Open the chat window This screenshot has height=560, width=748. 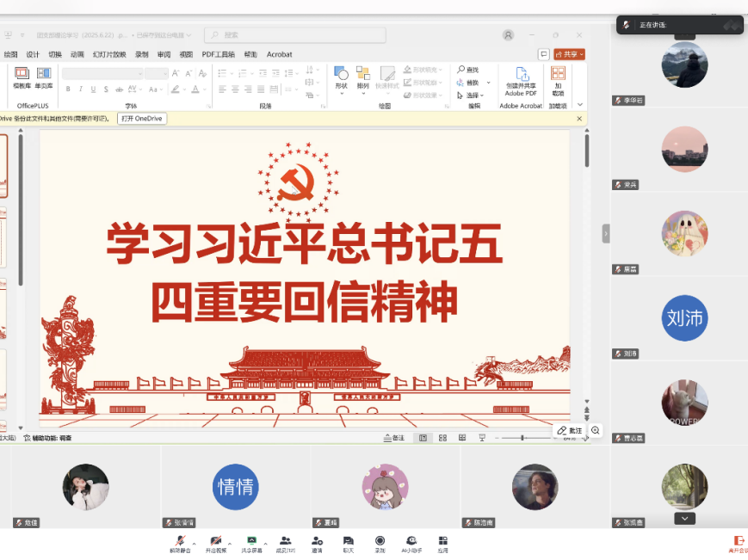[x=349, y=541]
